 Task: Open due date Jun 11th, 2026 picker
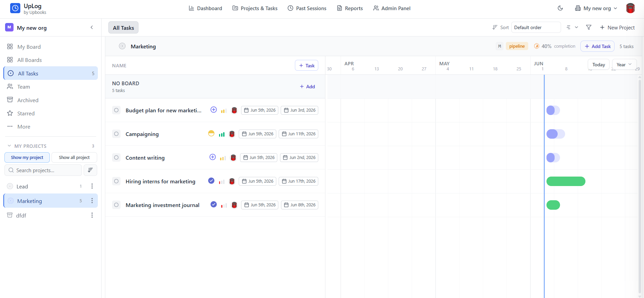click(298, 134)
